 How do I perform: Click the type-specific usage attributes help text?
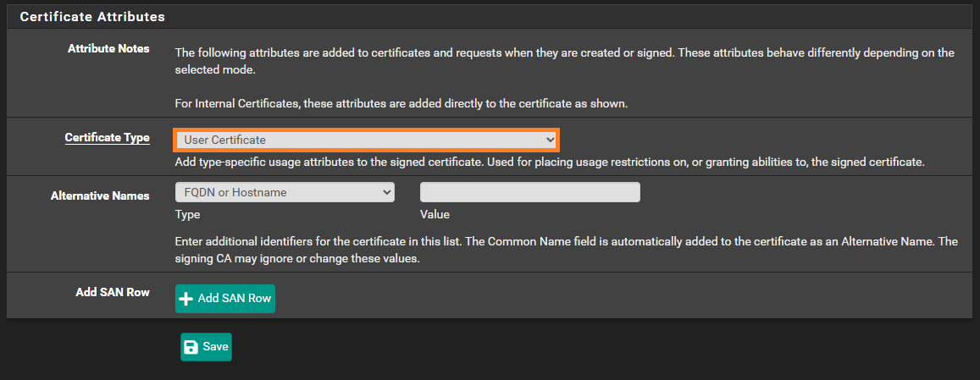[x=550, y=162]
